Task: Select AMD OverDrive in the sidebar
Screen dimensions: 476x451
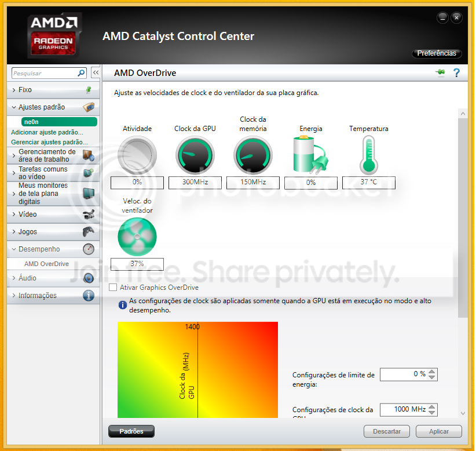Action: 46,264
